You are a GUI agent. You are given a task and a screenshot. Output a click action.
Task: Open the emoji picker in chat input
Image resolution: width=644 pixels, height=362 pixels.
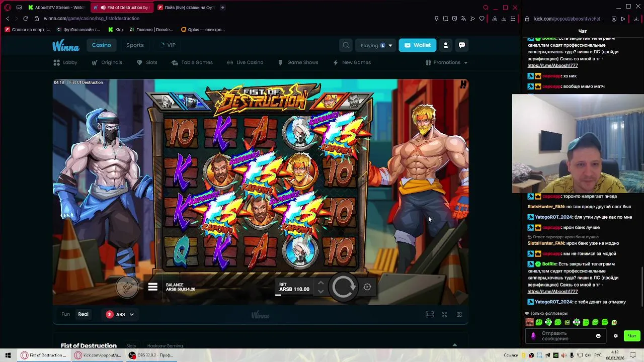tap(598, 336)
